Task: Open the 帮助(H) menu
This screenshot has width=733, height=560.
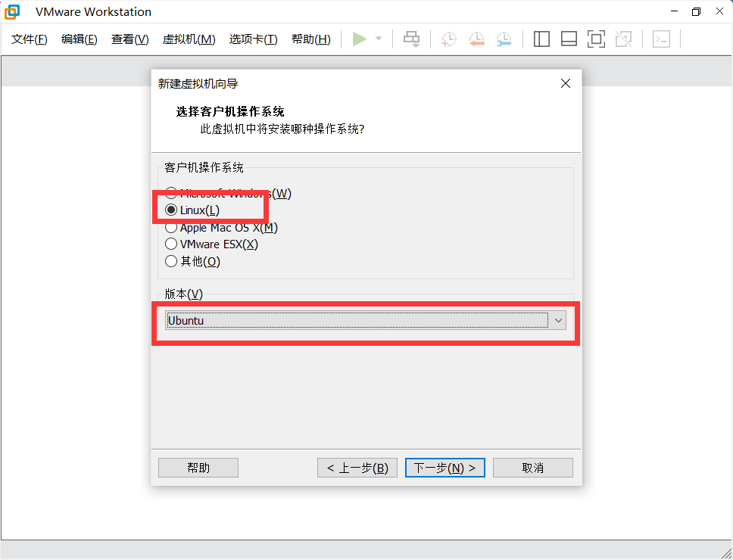Action: (x=311, y=39)
